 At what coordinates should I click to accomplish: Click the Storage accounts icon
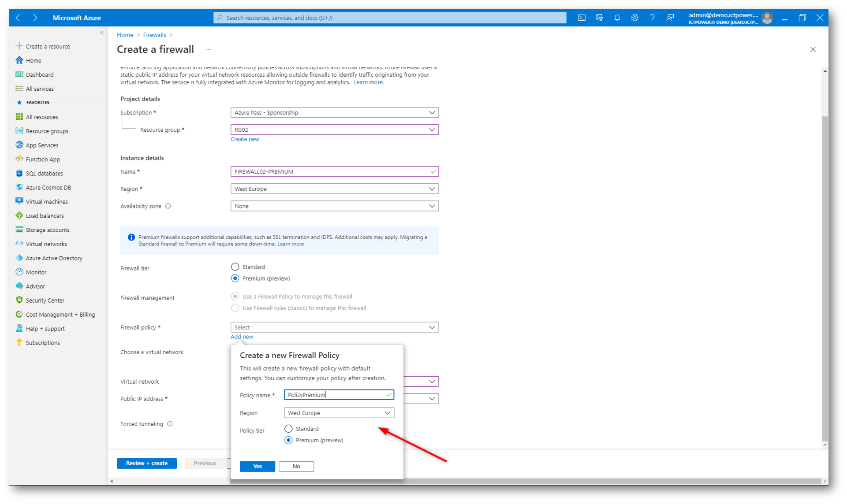click(19, 230)
